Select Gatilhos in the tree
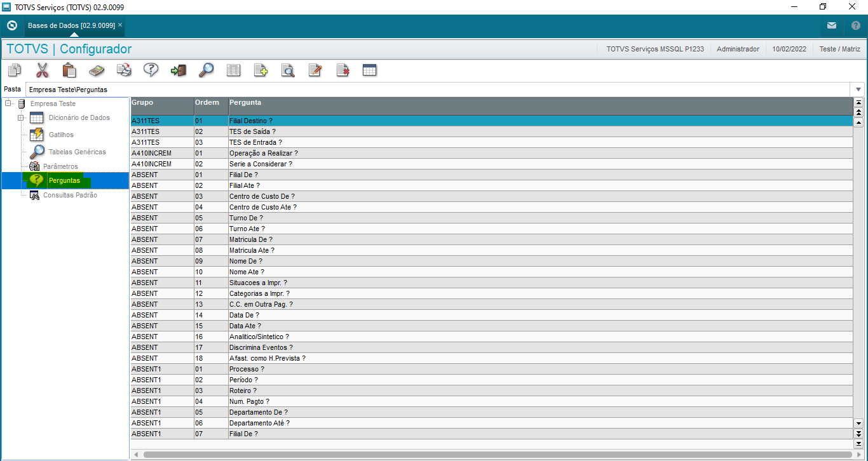Screen dimensions: 868x461 (x=61, y=135)
